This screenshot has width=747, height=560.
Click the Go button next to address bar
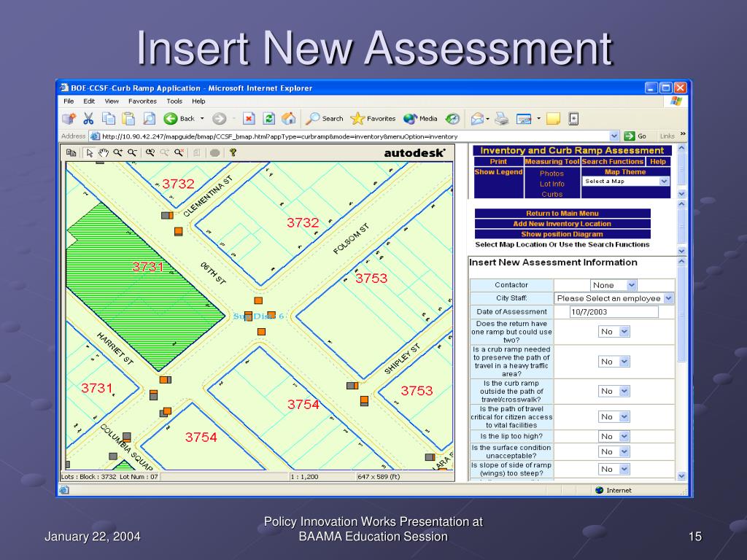635,136
